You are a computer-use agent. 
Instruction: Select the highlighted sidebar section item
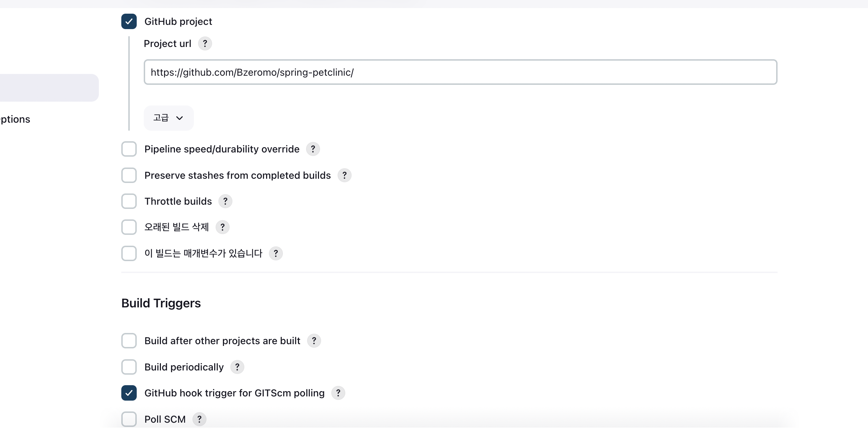49,88
